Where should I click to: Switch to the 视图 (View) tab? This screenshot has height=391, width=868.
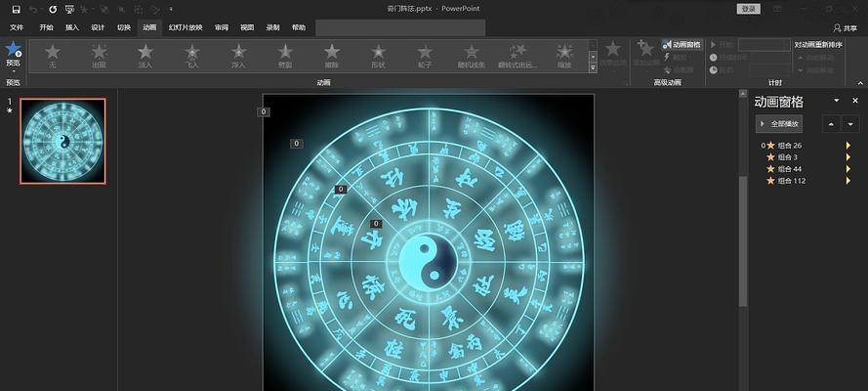(x=247, y=27)
